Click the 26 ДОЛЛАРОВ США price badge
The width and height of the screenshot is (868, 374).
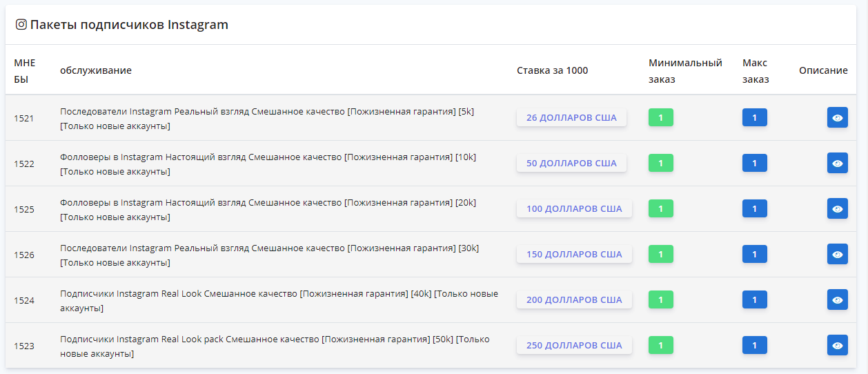(x=571, y=117)
